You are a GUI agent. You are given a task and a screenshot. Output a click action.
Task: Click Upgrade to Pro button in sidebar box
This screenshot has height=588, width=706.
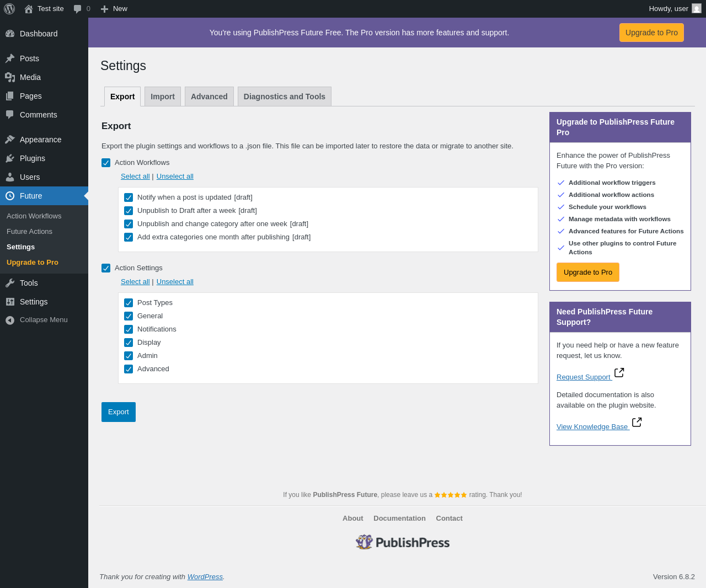588,272
